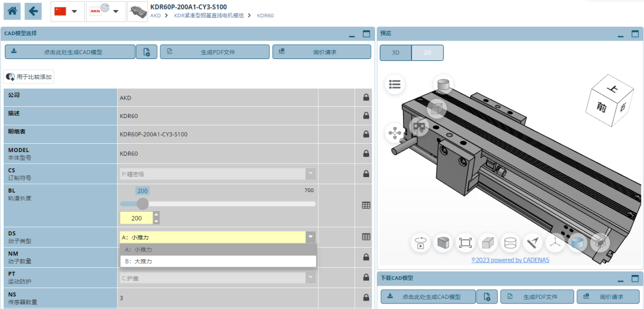
Task: Click lock icon in MODEL row
Action: pyautogui.click(x=366, y=153)
